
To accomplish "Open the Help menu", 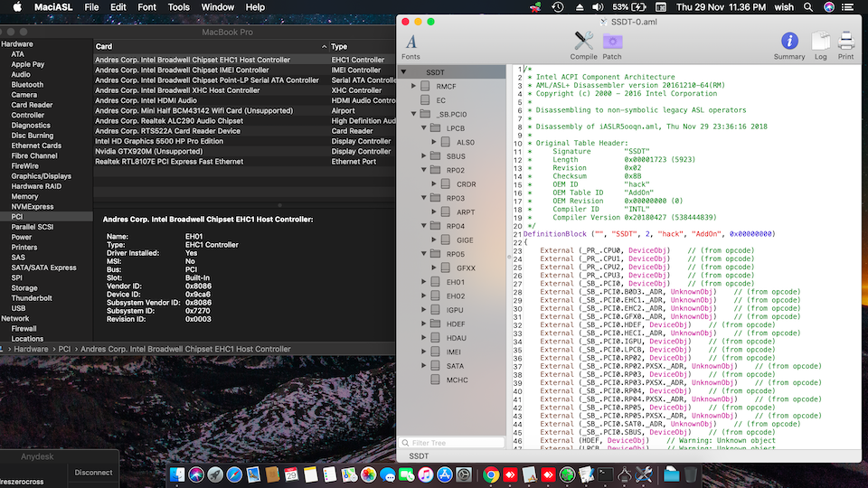I will 255,7.
